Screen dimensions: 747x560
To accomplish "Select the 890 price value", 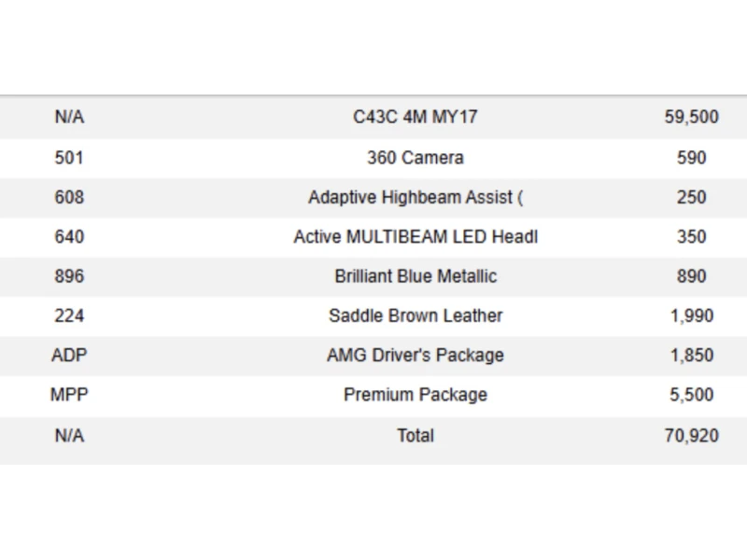I will pos(691,276).
